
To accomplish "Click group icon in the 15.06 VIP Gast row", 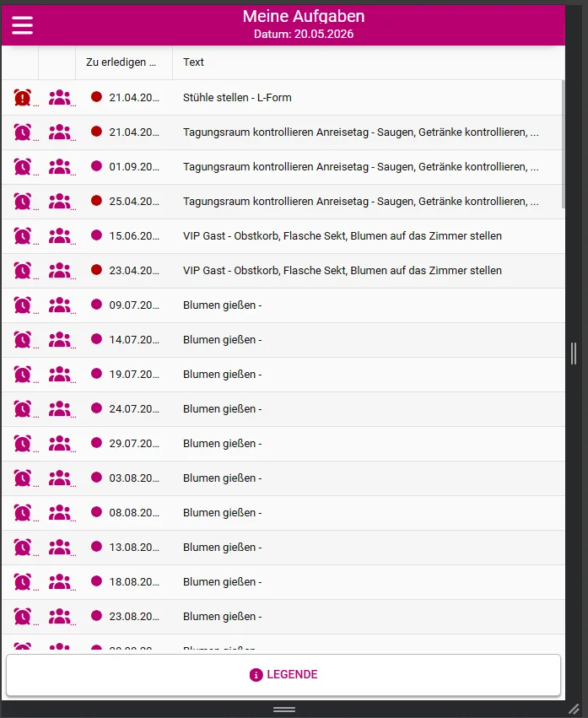I will (x=60, y=236).
